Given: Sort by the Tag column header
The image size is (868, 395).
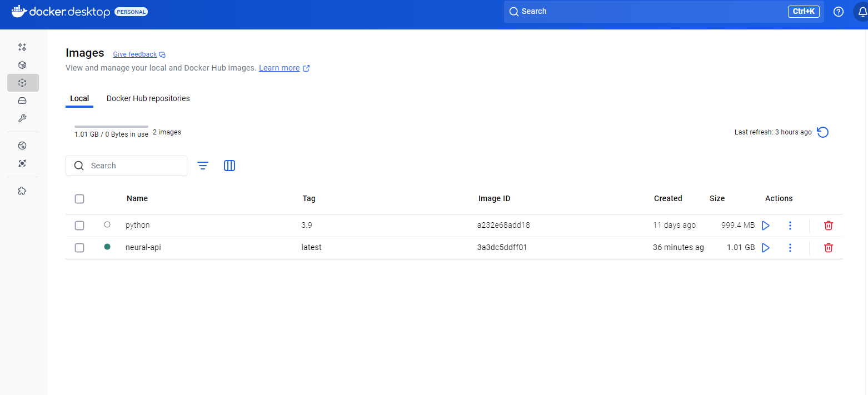Looking at the screenshot, I should click(309, 198).
